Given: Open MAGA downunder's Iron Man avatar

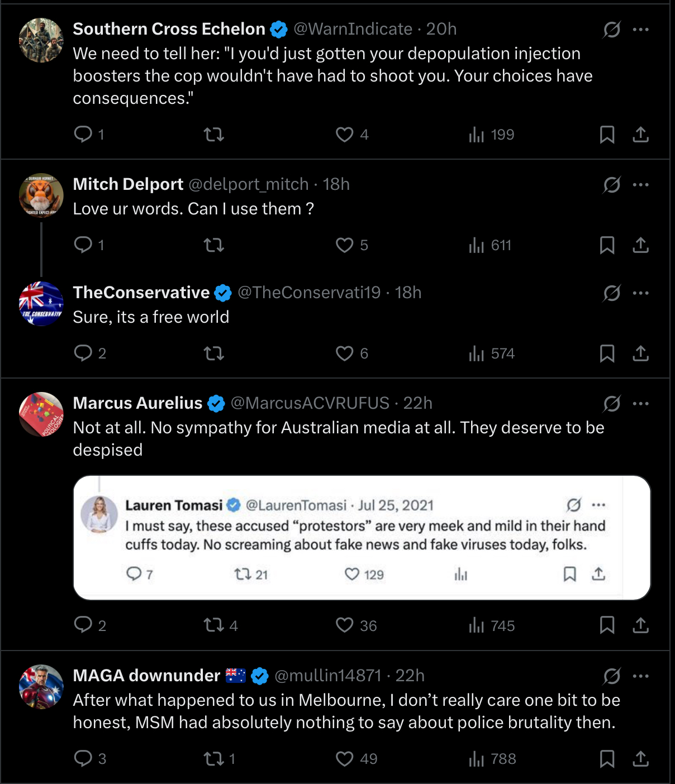Looking at the screenshot, I should click(41, 686).
